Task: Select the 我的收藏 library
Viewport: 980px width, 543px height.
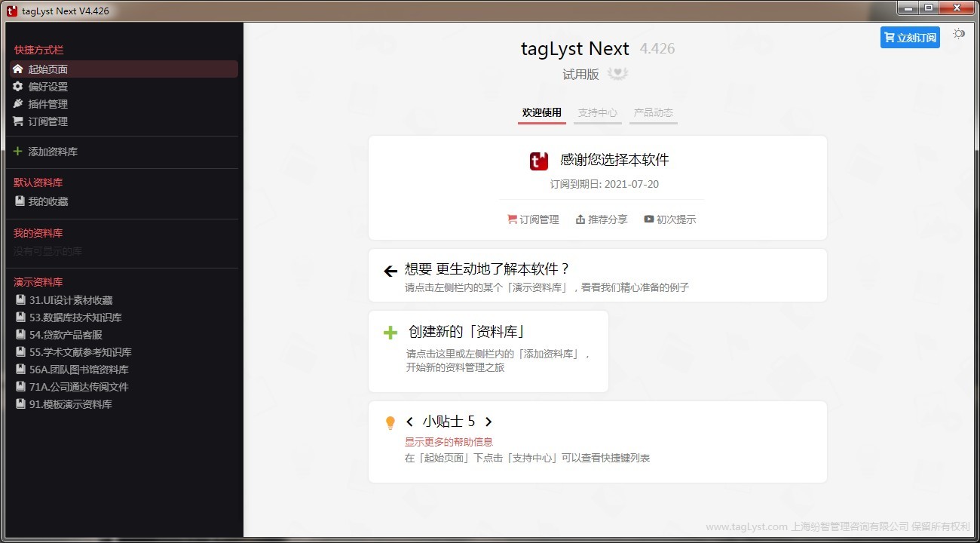Action: (x=47, y=201)
